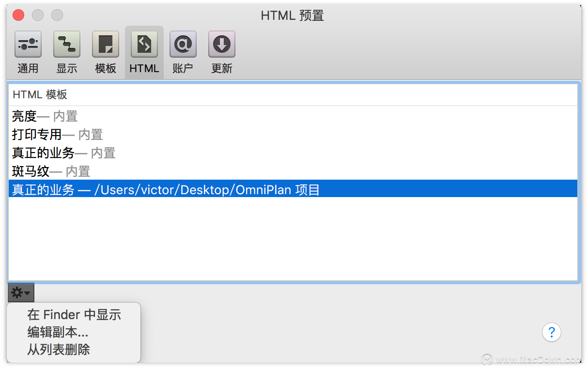Open the 模板 templates preferences icon
This screenshot has width=588, height=368.
coord(106,52)
